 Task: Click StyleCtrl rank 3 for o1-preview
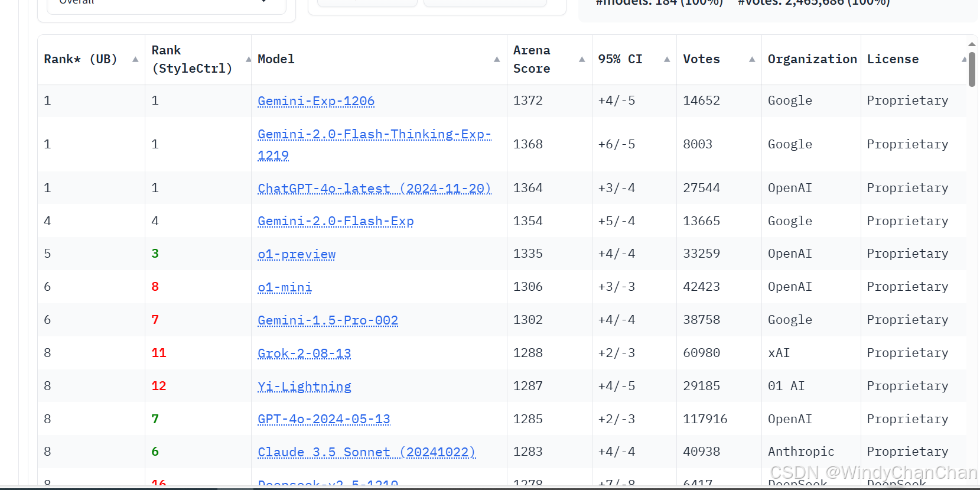click(x=155, y=254)
